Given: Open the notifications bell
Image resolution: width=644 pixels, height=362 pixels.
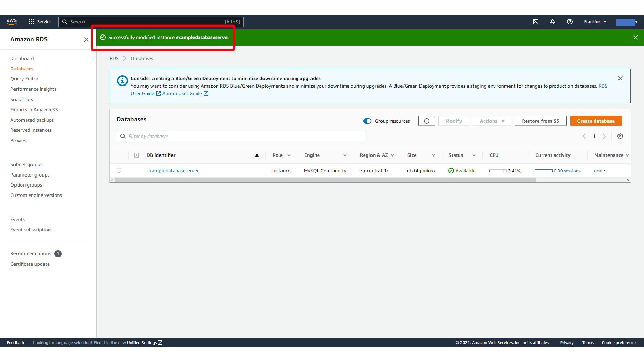Looking at the screenshot, I should tap(552, 22).
